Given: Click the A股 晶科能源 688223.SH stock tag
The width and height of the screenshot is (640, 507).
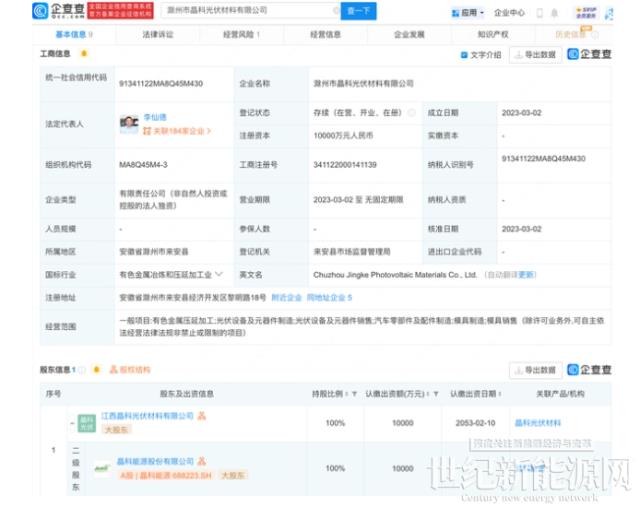Looking at the screenshot, I should tap(166, 475).
